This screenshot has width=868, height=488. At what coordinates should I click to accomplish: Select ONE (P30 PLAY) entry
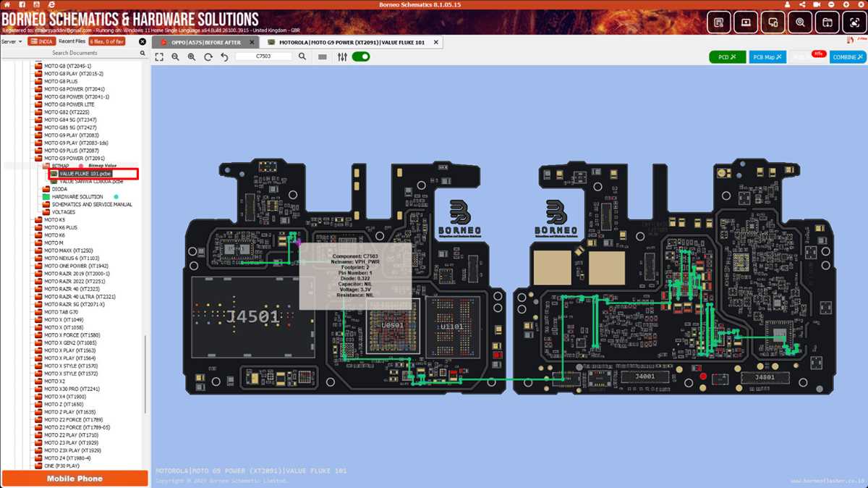pos(61,466)
